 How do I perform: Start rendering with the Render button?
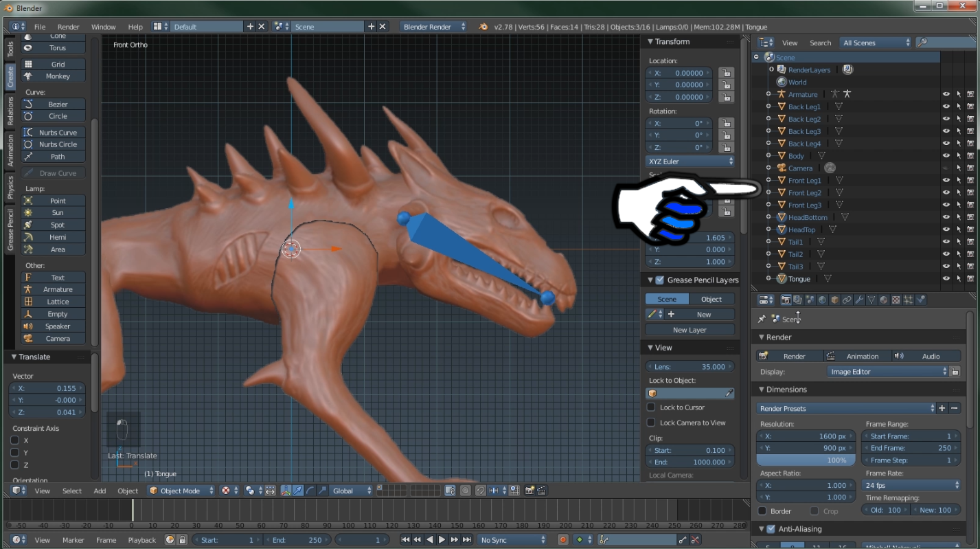(788, 356)
